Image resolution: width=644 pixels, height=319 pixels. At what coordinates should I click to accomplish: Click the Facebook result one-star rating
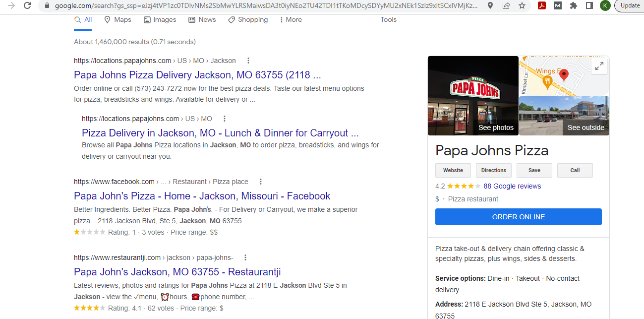pos(90,232)
